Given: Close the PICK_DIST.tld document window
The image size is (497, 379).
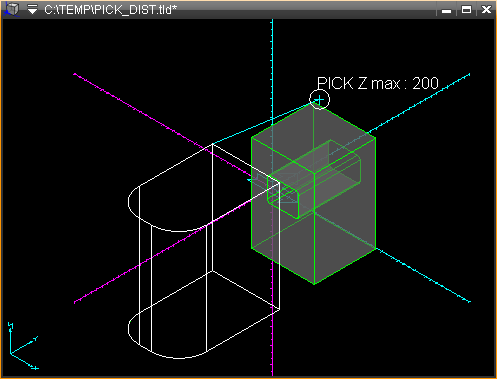Looking at the screenshot, I should [486, 10].
